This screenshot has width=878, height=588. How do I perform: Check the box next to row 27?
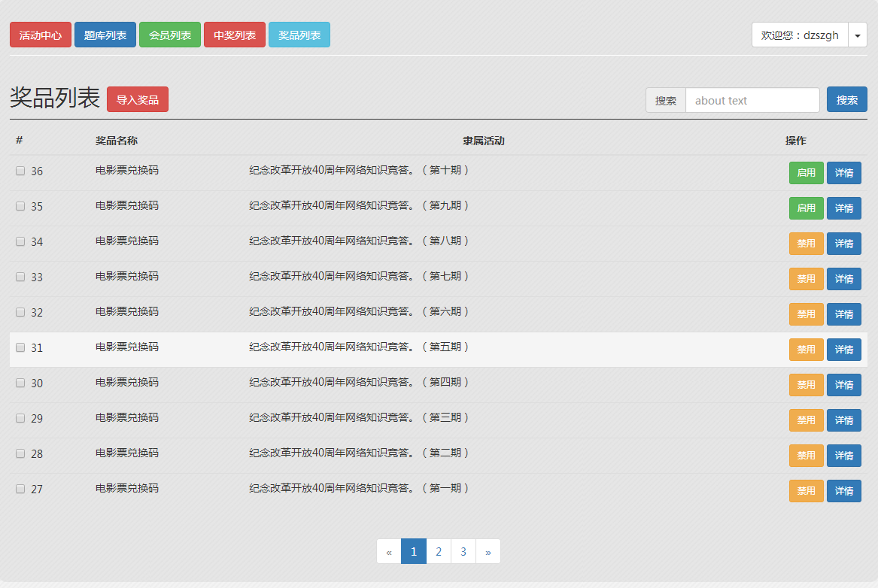pyautogui.click(x=20, y=489)
